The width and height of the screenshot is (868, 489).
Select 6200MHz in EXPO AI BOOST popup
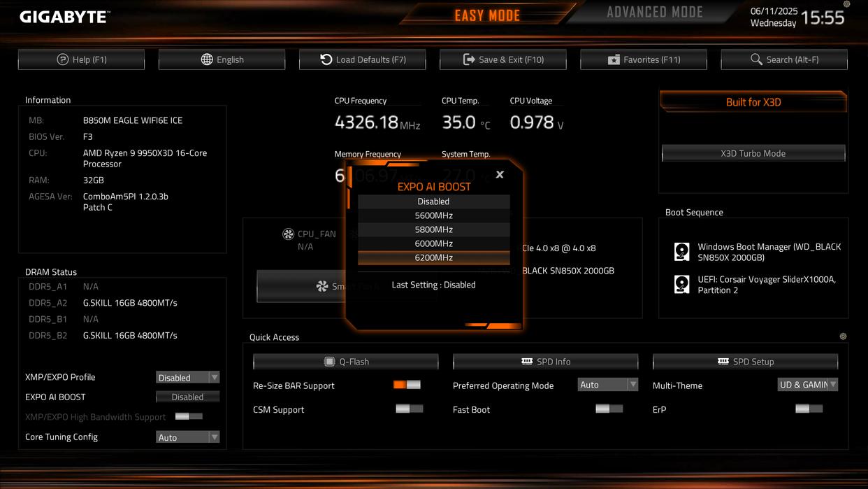[433, 257]
